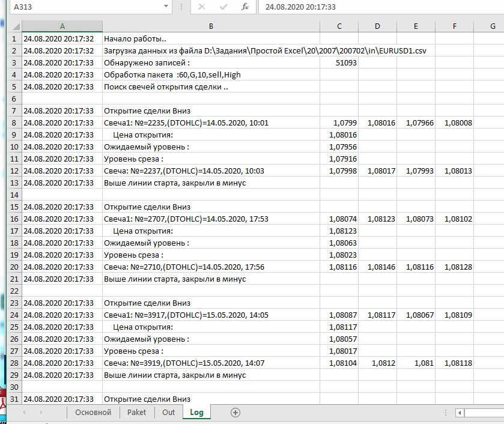Select row 14 header
The width and height of the screenshot is (504, 424).
14,195
